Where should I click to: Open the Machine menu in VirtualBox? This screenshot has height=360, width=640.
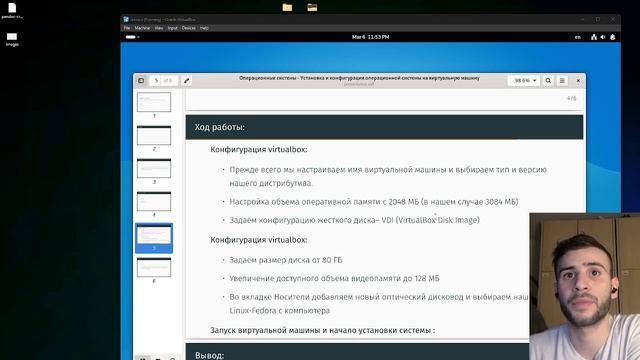[x=142, y=28]
